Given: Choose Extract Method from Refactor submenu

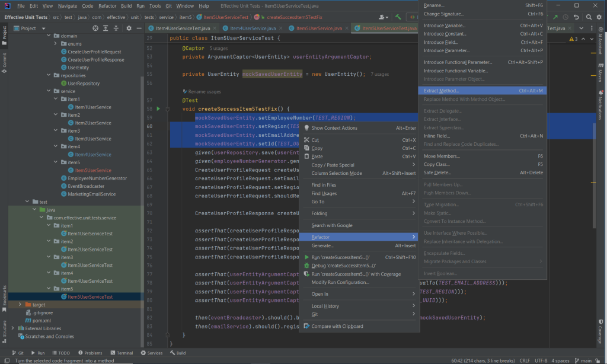Looking at the screenshot, I should (x=441, y=91).
